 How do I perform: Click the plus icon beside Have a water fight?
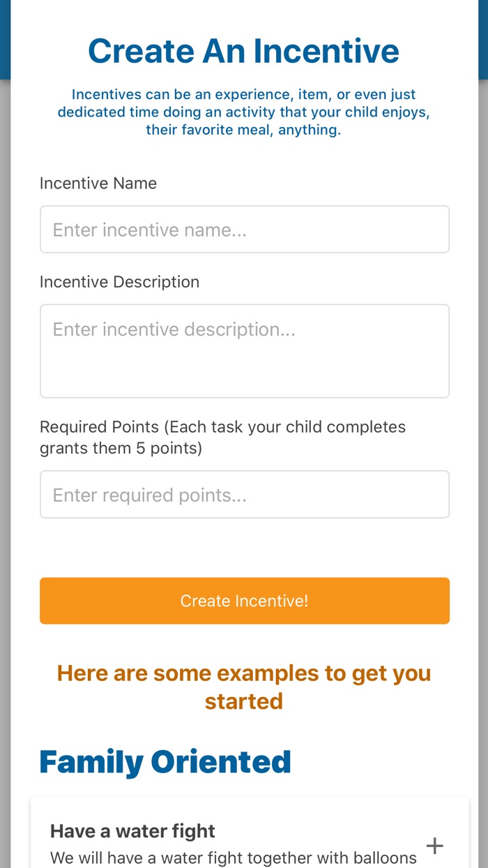[434, 846]
